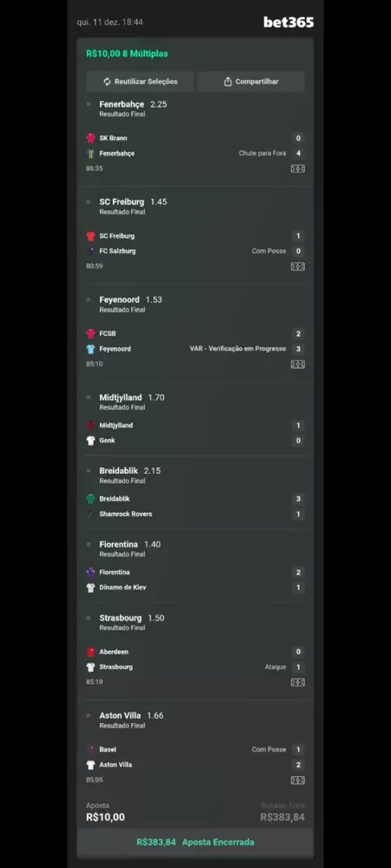Screen dimensions: 391x868
Task: Click the bet365 logo
Action: coord(288,22)
